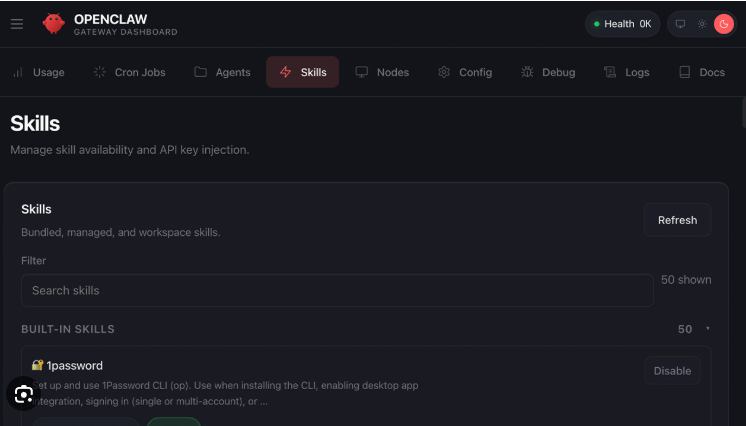The image size is (746, 426).
Task: Click the 1password lock icon
Action: (x=37, y=366)
